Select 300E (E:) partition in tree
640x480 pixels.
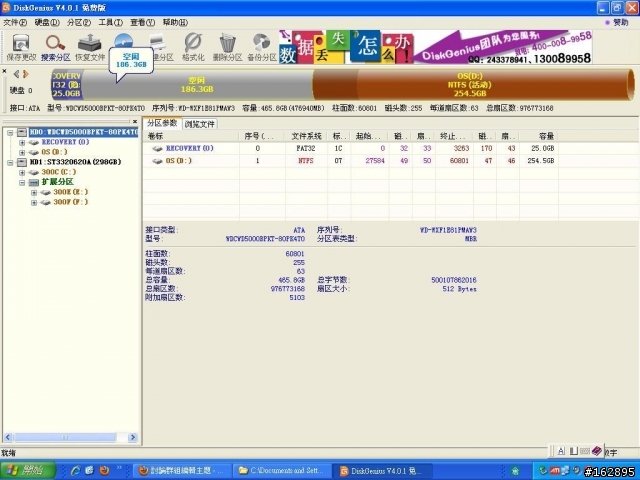71,192
